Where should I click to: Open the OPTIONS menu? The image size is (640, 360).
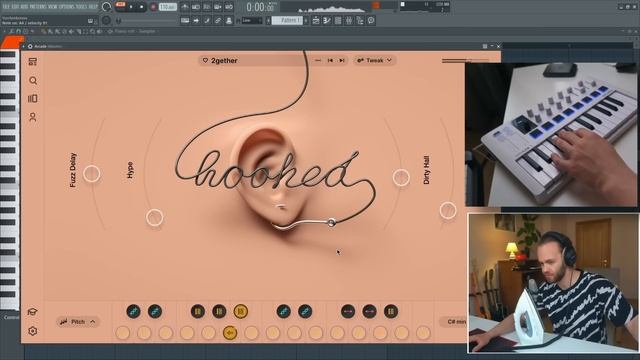pyautogui.click(x=67, y=7)
